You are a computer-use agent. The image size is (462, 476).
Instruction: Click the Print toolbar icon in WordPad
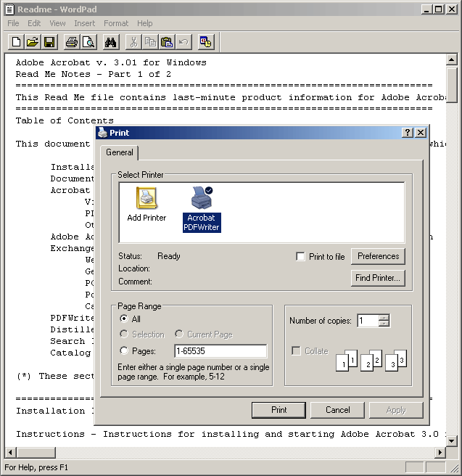pos(72,42)
